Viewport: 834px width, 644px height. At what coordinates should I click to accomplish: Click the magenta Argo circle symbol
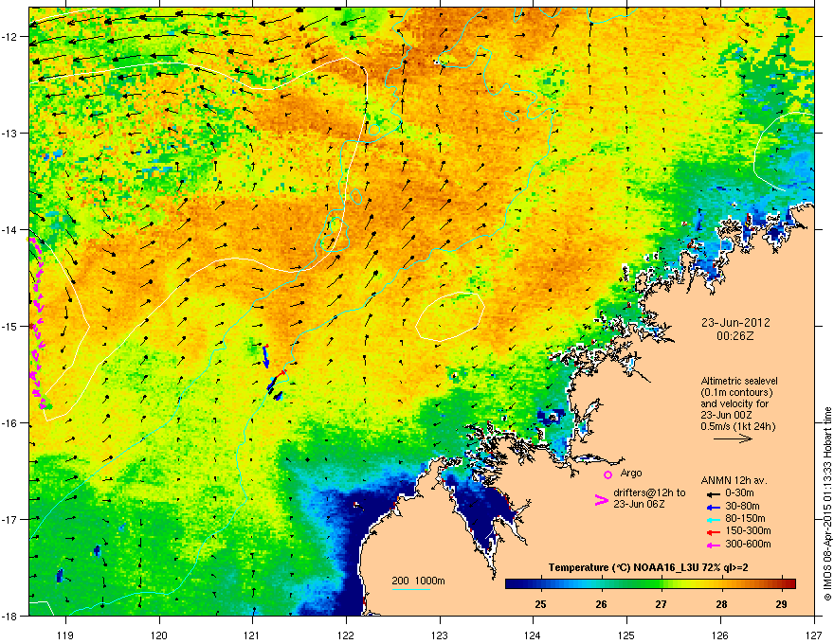pos(607,474)
